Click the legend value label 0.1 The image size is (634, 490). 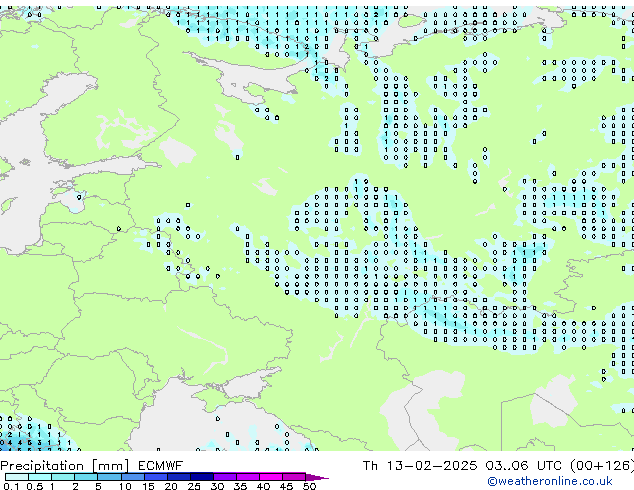point(11,486)
